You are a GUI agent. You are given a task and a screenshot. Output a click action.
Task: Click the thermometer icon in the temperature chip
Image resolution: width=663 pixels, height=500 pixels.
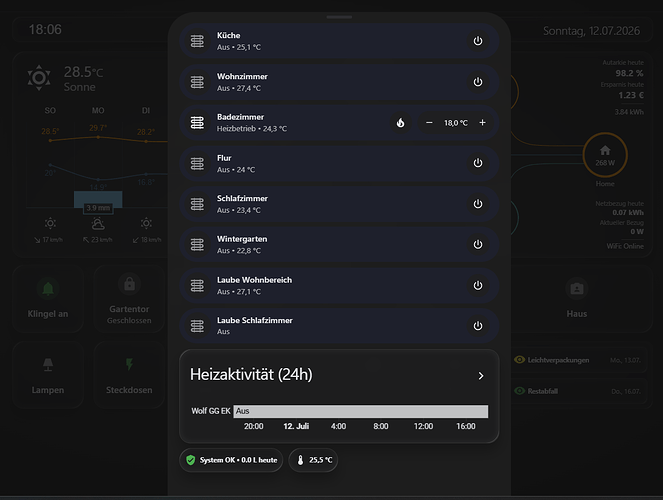pyautogui.click(x=300, y=460)
